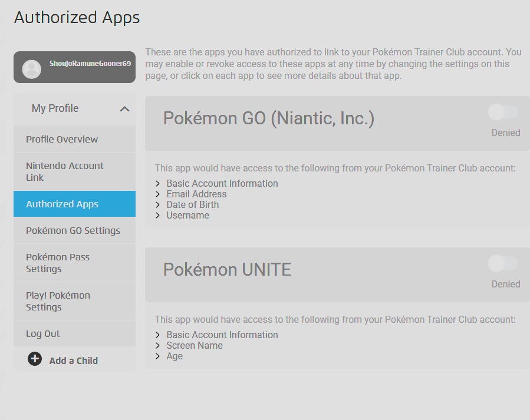Open Profile Overview in sidebar

74,139
